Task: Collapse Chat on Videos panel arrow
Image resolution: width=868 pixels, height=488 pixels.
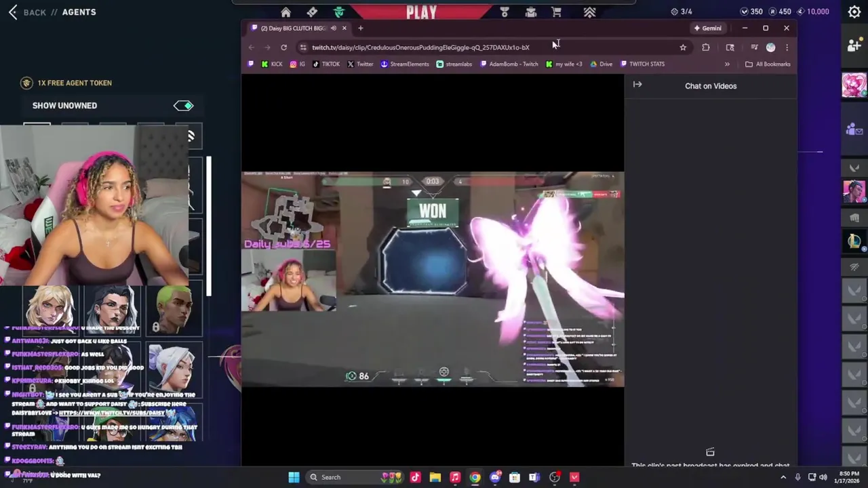Action: (637, 85)
